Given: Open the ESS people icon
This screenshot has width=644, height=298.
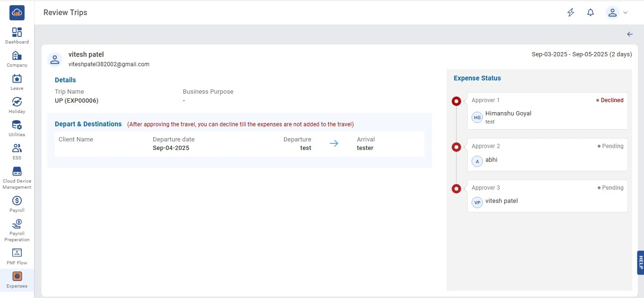Looking at the screenshot, I should pos(17,149).
